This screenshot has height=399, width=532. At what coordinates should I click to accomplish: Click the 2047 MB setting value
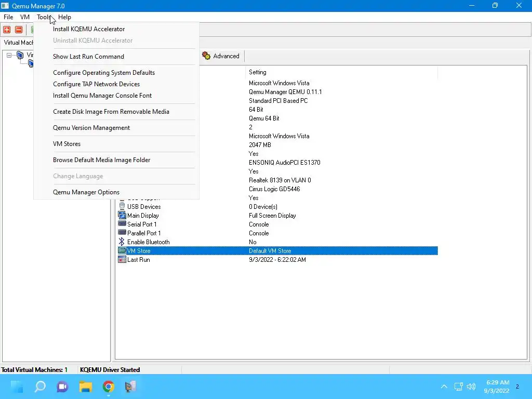tap(260, 145)
